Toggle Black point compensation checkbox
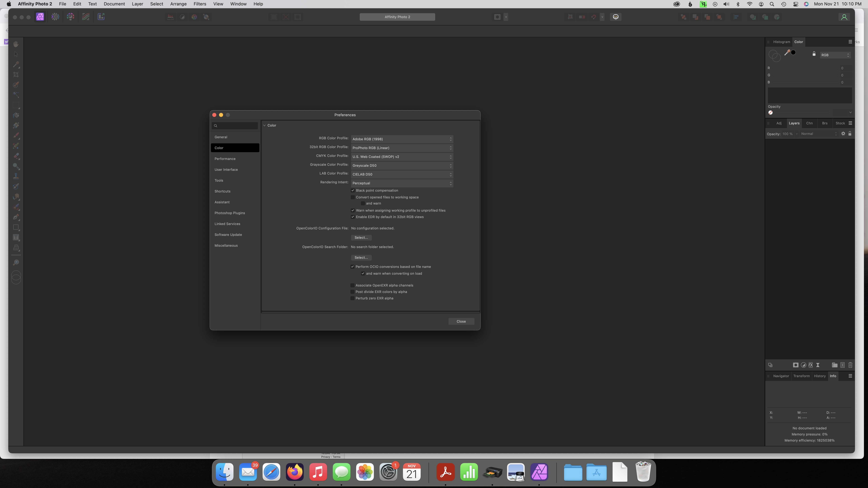Screen dimensions: 868x488 click(x=353, y=191)
